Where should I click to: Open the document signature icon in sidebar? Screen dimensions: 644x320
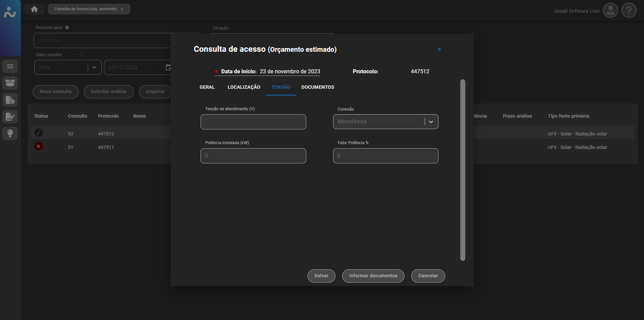10,117
